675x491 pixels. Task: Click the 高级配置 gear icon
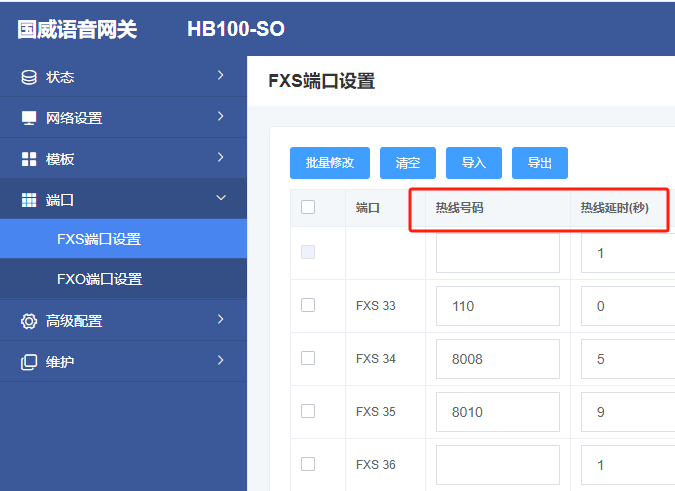[29, 321]
